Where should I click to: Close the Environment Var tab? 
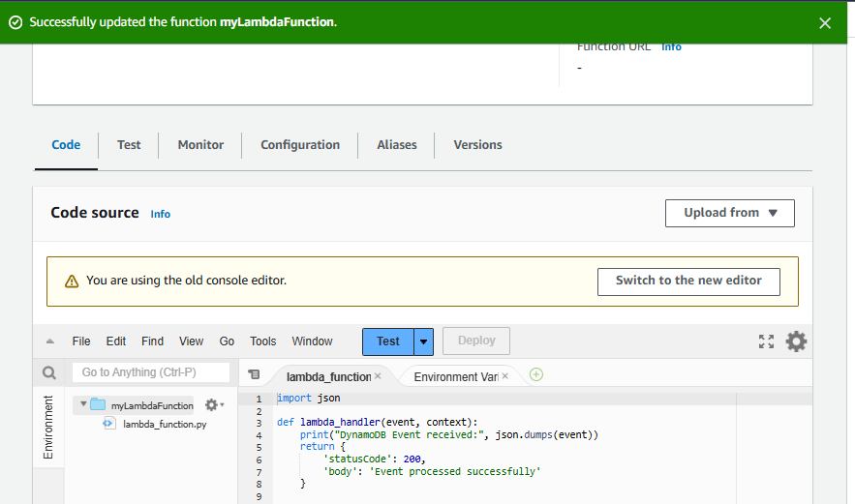504,376
